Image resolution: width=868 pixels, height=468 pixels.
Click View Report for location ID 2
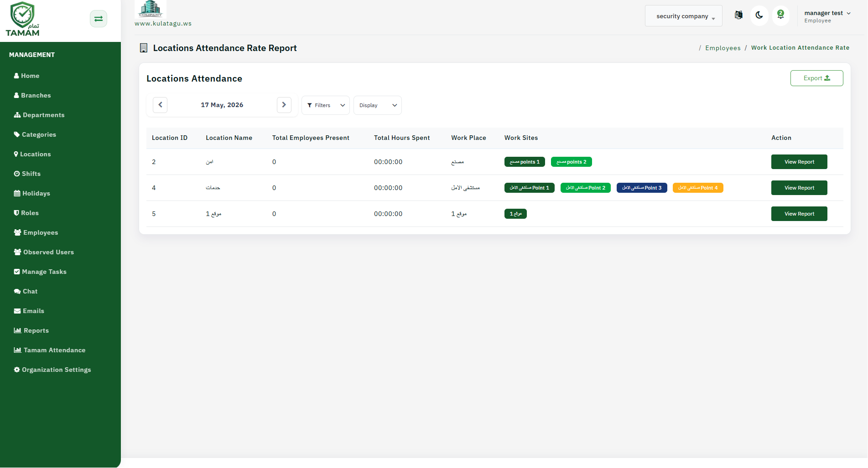799,162
